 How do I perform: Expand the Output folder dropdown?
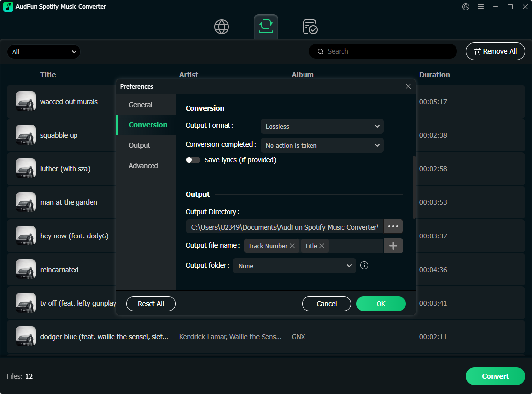(294, 266)
